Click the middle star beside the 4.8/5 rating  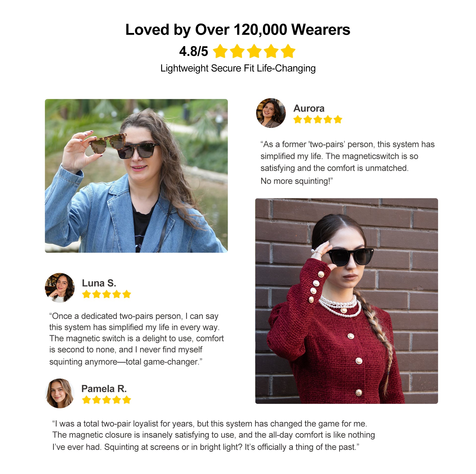(254, 51)
